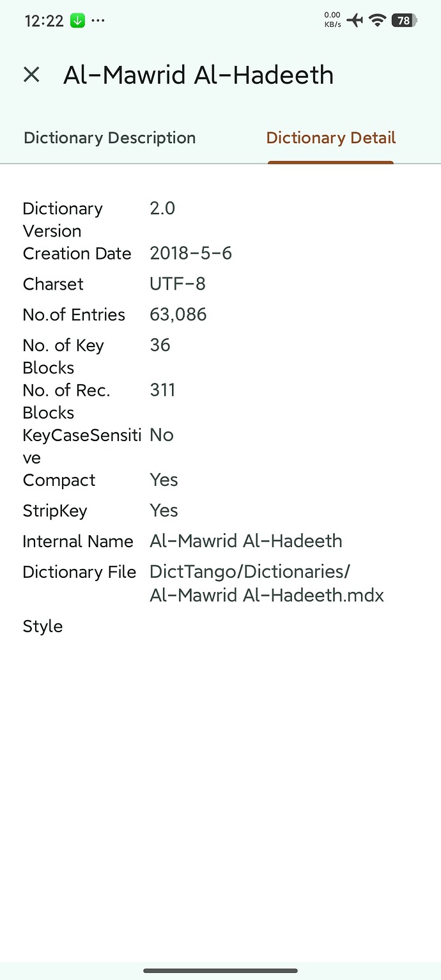
Task: Tap the battery level indicator
Action: [x=403, y=20]
